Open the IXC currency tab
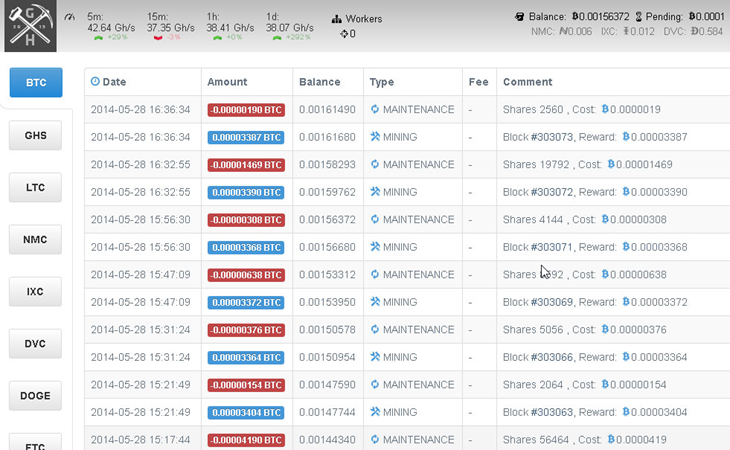 click(x=35, y=292)
